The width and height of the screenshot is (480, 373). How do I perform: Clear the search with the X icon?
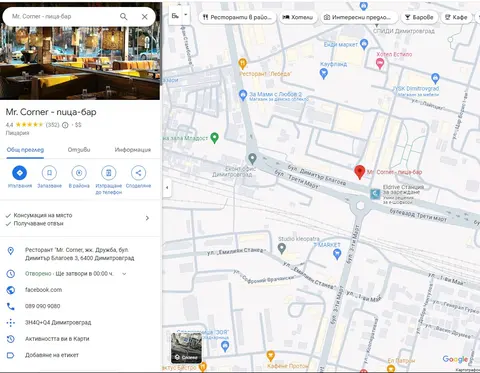[144, 17]
